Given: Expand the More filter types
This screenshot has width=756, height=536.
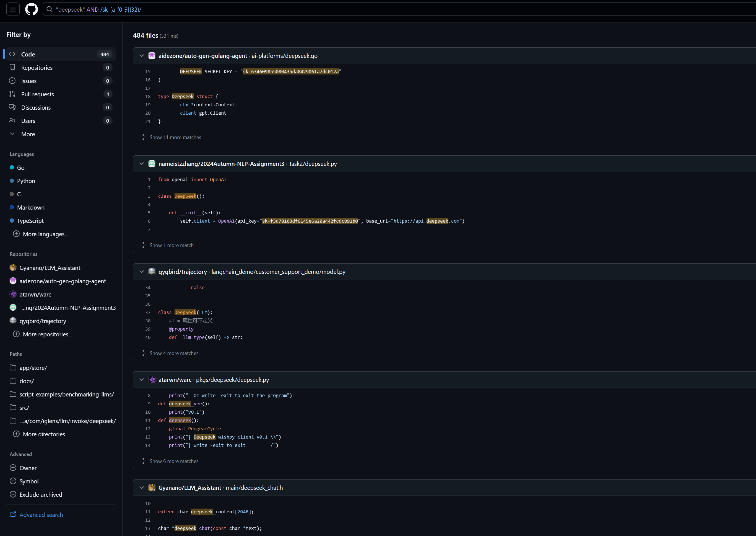Looking at the screenshot, I should tap(61, 134).
